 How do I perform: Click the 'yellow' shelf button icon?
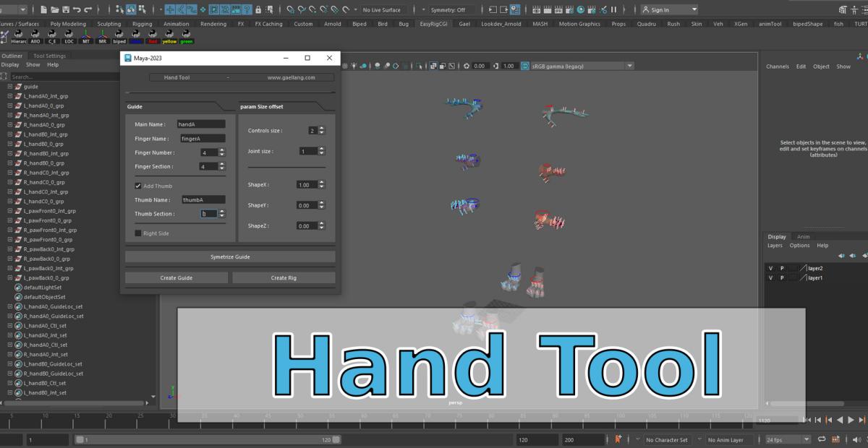pos(169,37)
